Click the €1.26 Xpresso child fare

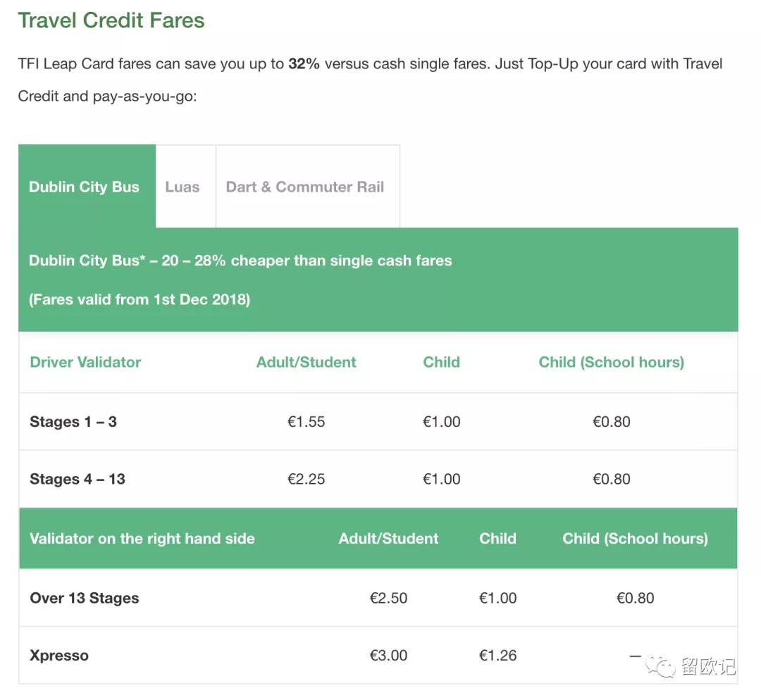[498, 656]
